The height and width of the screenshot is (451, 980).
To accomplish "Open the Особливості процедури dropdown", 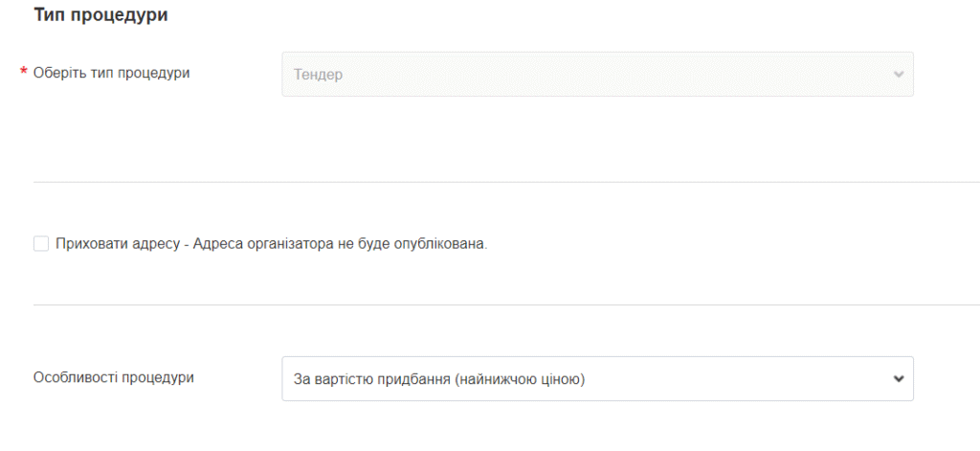I will coord(597,379).
